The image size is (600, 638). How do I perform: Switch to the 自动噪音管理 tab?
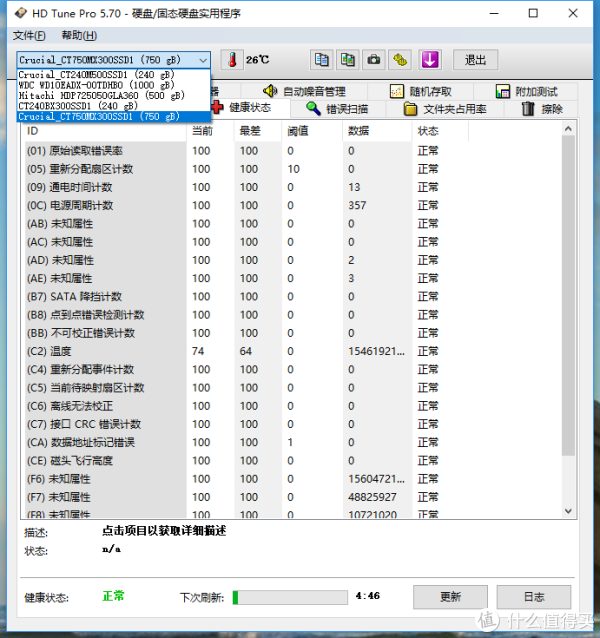click(x=304, y=91)
